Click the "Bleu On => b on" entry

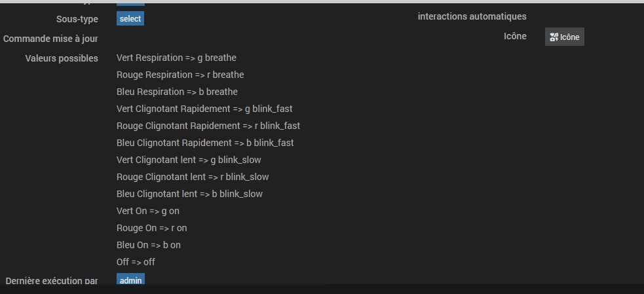[149, 245]
